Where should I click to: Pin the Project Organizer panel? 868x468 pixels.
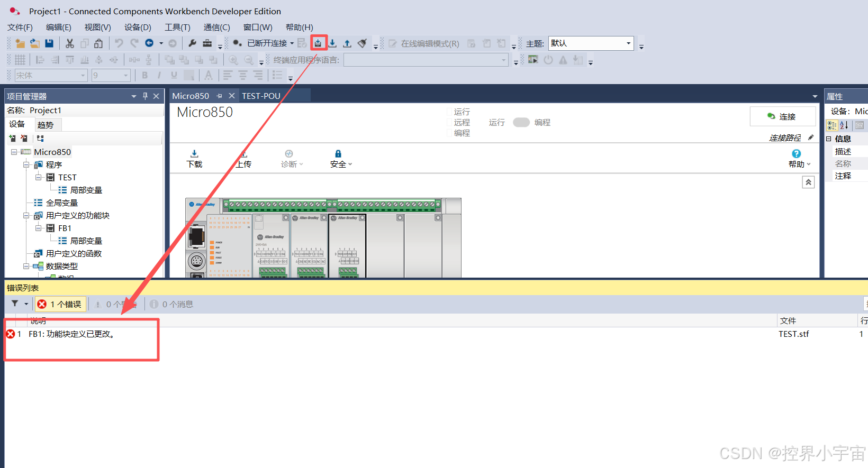tap(145, 96)
